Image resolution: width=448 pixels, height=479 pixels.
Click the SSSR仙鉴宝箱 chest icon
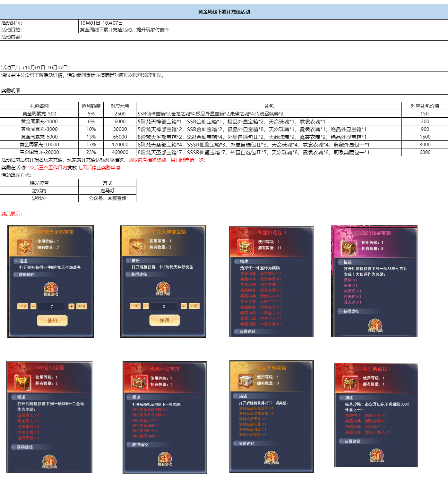click(x=349, y=248)
